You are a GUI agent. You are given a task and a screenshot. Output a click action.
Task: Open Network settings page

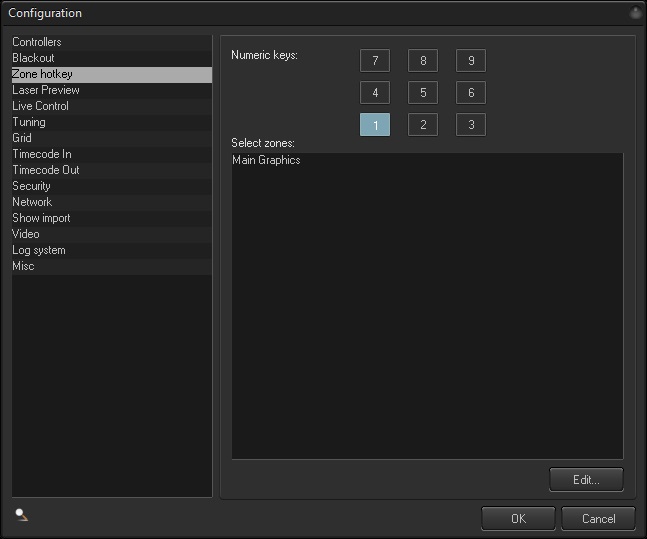click(x=32, y=202)
